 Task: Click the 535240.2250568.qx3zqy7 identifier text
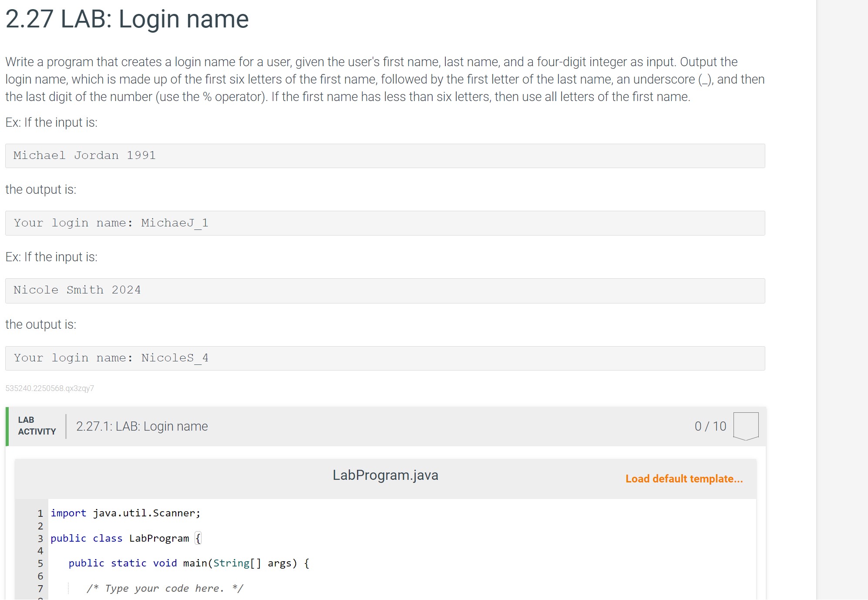pyautogui.click(x=50, y=388)
